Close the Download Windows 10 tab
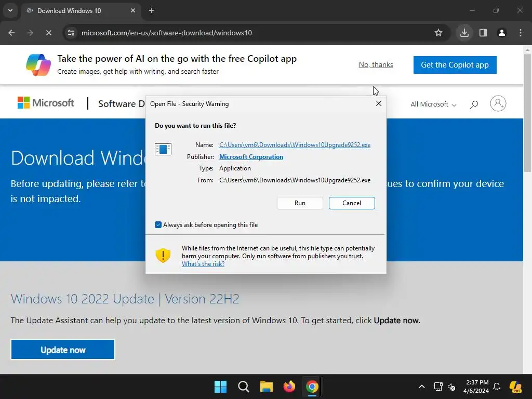Viewport: 532px width, 399px height. pos(133,10)
